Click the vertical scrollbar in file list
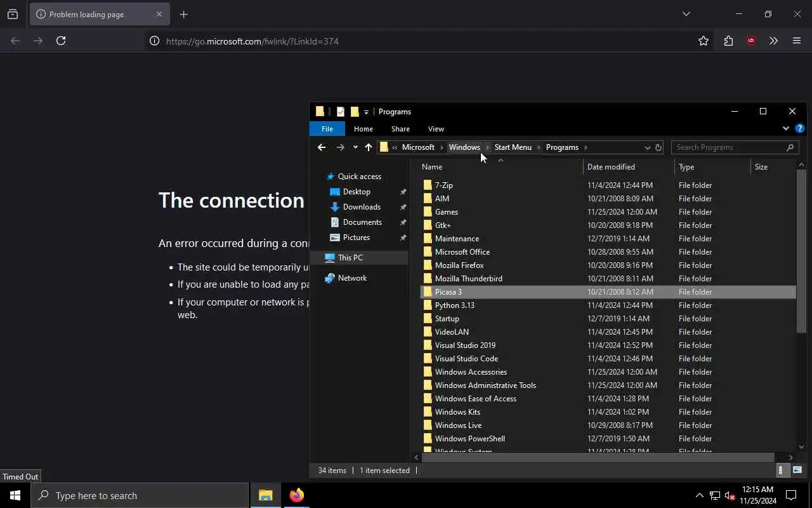812x508 pixels. coord(801,251)
